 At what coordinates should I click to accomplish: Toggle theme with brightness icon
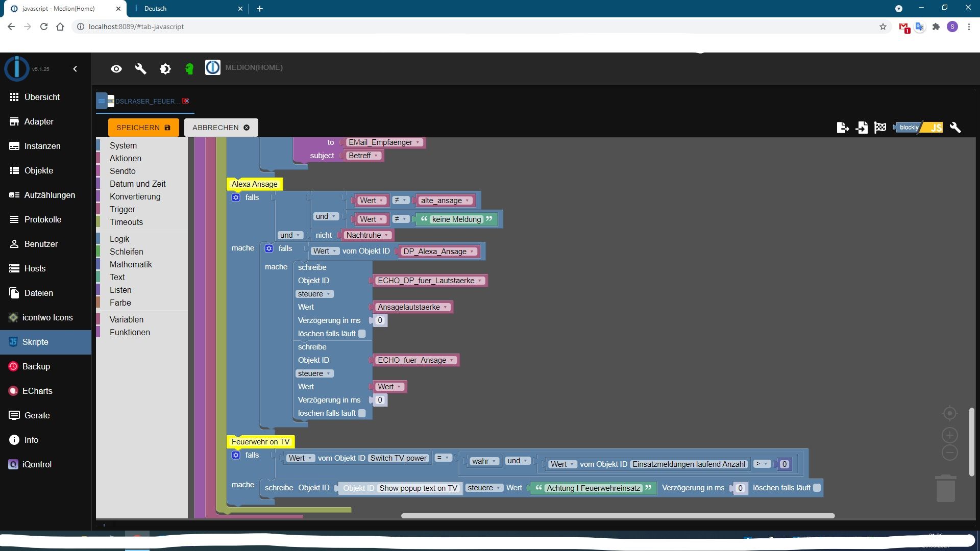[x=165, y=69]
